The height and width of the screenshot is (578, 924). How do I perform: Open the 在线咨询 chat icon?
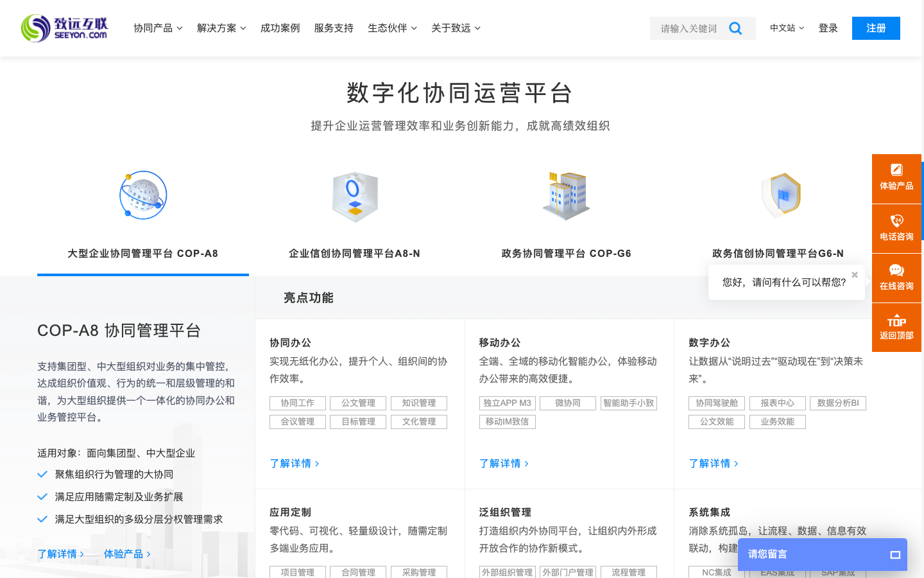coord(896,270)
